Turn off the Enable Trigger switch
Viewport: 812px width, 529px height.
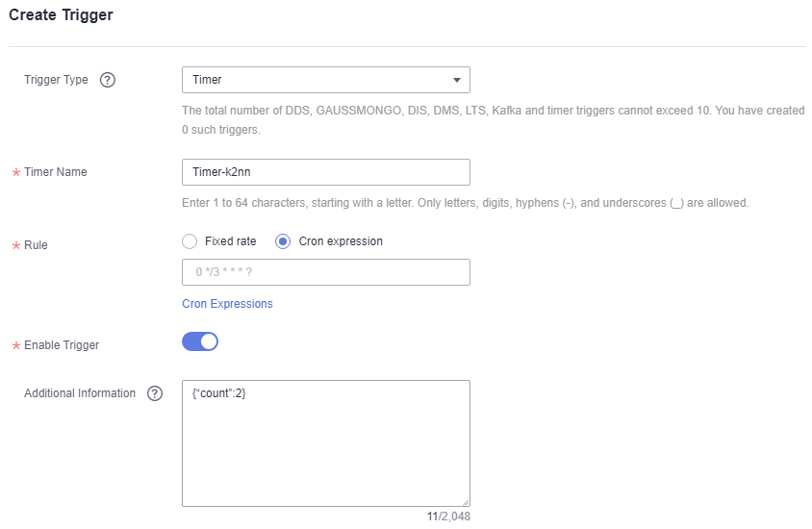[x=200, y=341]
